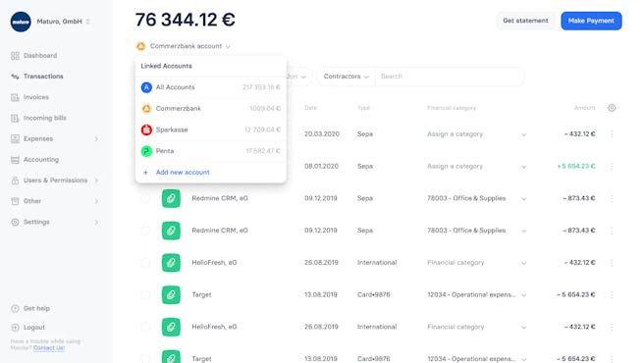
Task: Open three-dot menu for 20.03.2020 transaction
Action: pos(612,134)
